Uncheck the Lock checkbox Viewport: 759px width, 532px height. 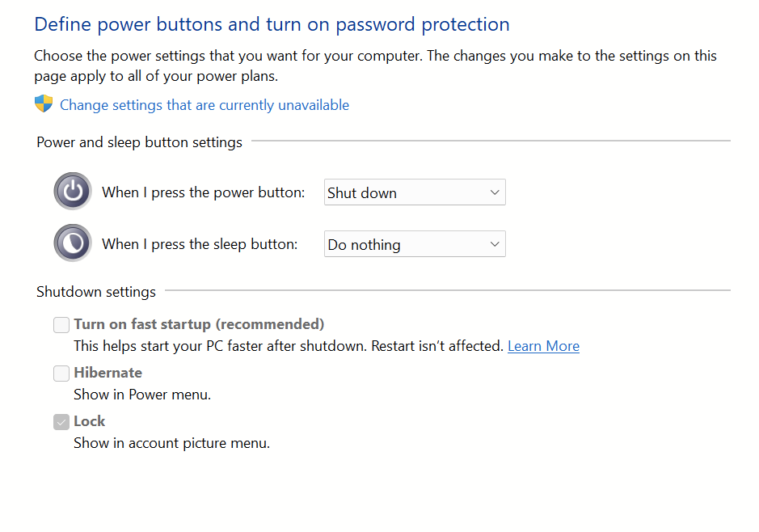click(x=61, y=422)
